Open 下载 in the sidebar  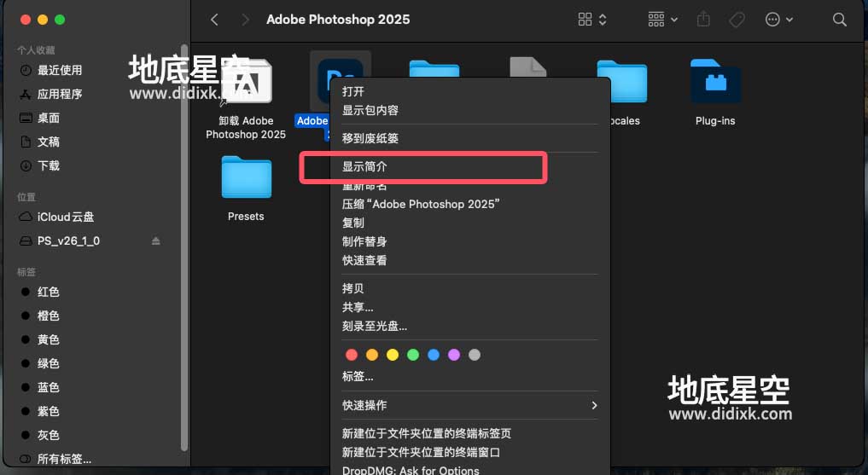click(48, 165)
